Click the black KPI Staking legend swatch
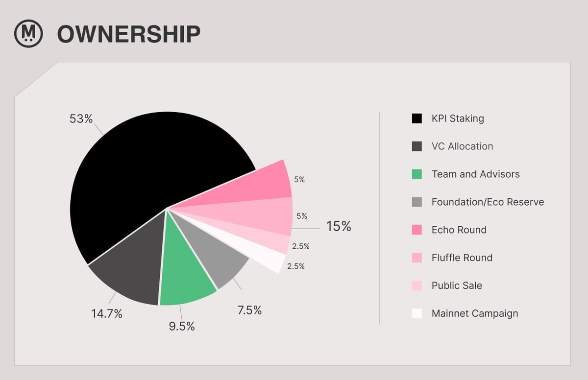Viewport: 588px width, 380px height. click(x=417, y=119)
